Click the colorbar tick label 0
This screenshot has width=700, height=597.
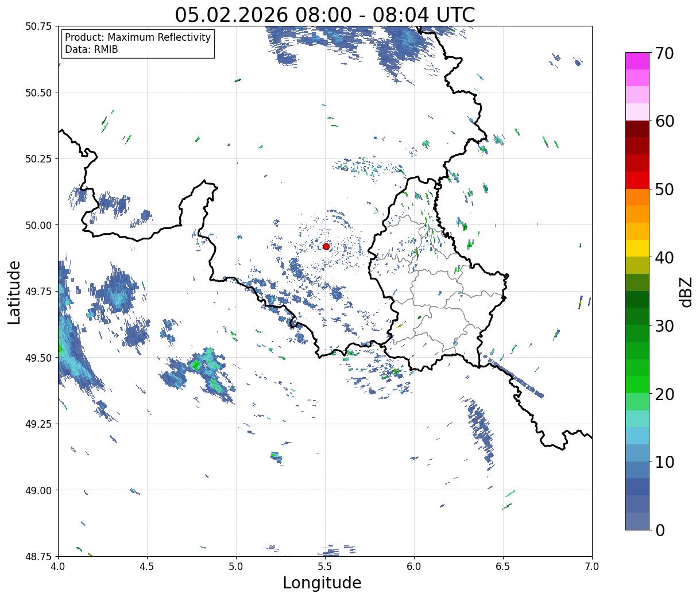pyautogui.click(x=660, y=530)
